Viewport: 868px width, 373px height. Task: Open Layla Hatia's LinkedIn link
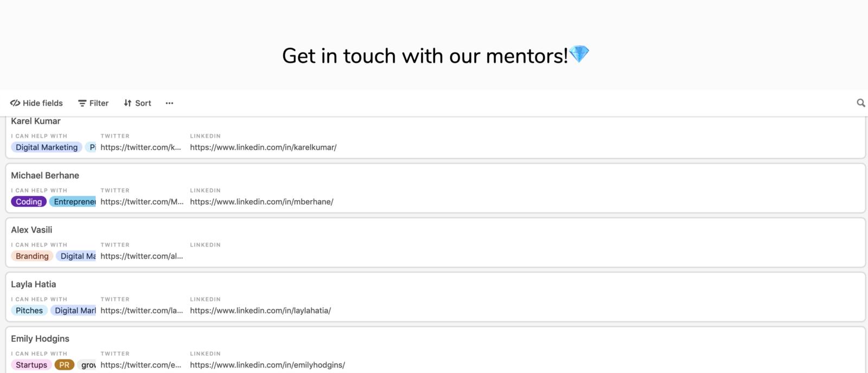[x=260, y=311]
